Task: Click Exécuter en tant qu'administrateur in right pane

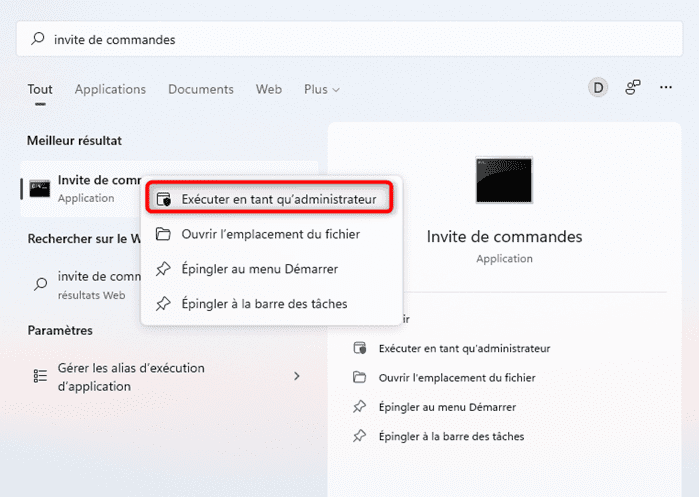Action: click(465, 348)
